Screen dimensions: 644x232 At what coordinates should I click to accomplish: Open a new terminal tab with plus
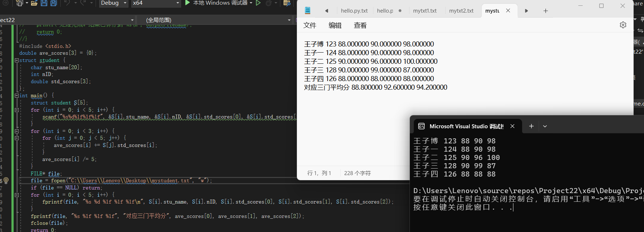click(531, 126)
